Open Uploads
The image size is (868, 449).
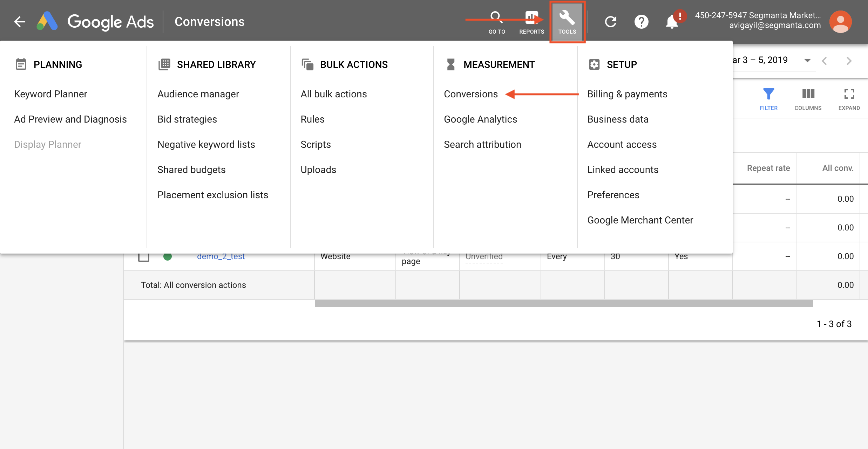pyautogui.click(x=318, y=170)
